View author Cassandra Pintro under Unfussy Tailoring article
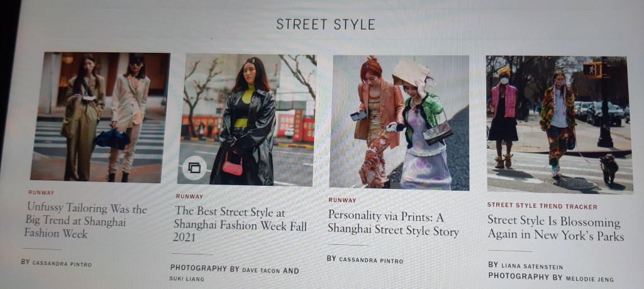Screen dimensions: 644x289 62,264
